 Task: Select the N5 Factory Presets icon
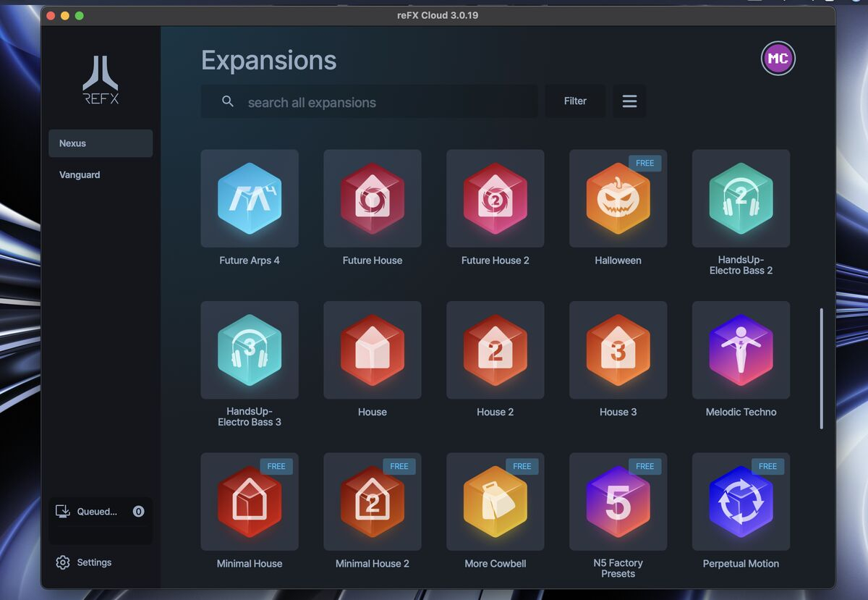click(618, 502)
